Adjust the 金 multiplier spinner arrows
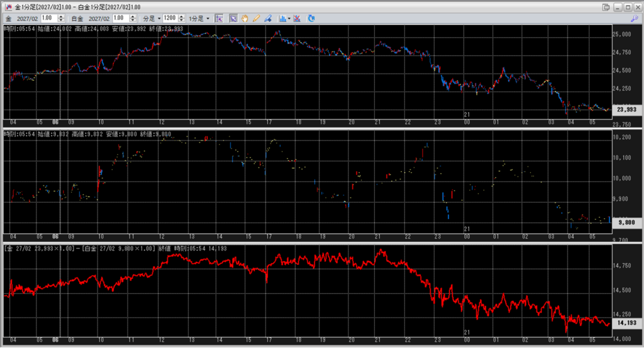The width and height of the screenshot is (644, 348). pyautogui.click(x=62, y=18)
